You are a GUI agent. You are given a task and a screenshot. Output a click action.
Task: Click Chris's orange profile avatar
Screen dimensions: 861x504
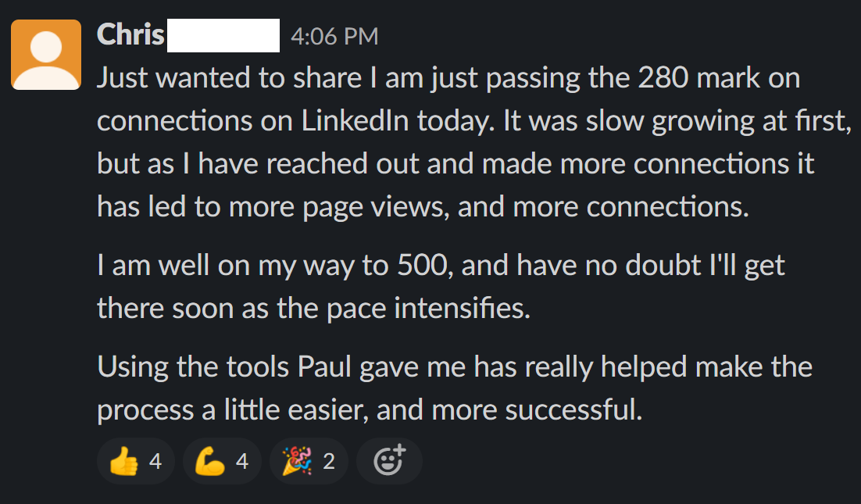(x=46, y=55)
